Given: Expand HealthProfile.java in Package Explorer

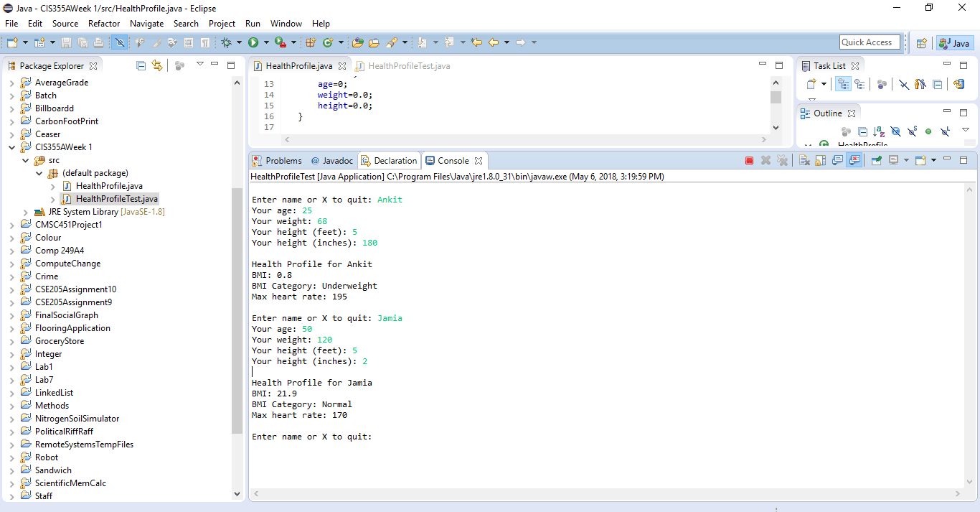Looking at the screenshot, I should [52, 186].
